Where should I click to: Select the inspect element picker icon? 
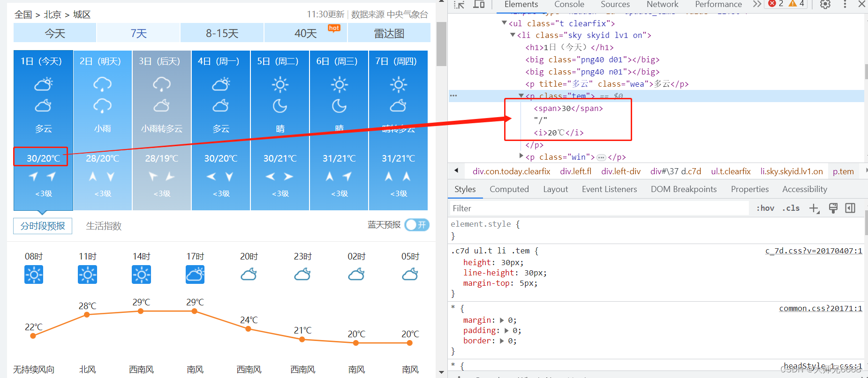tap(459, 4)
